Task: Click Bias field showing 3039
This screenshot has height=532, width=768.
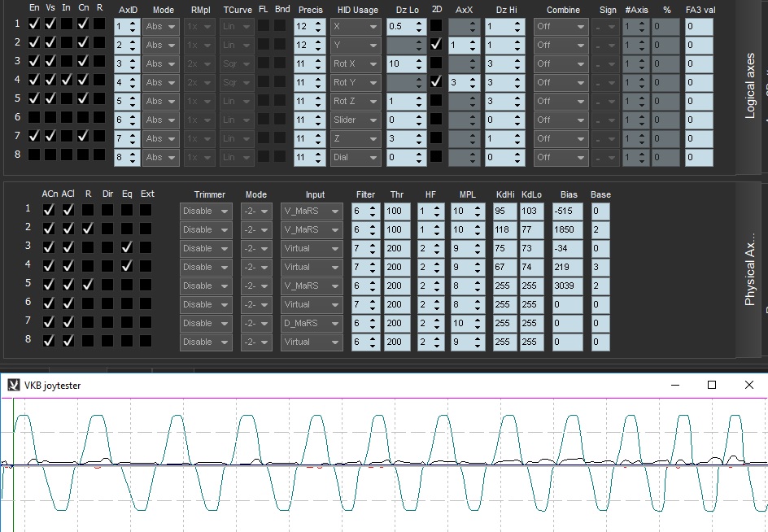Action: tap(567, 286)
